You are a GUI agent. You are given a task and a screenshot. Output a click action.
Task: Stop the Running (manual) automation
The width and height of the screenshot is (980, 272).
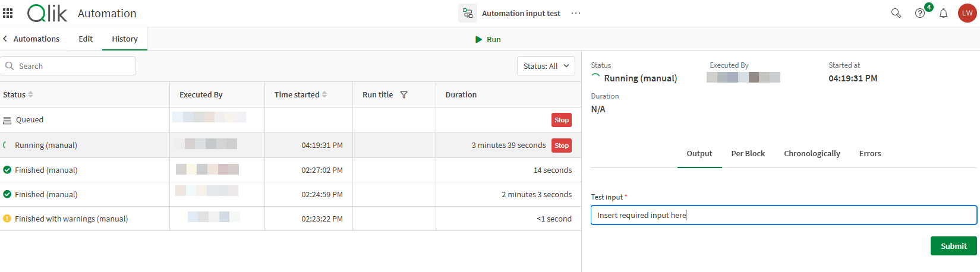point(562,146)
